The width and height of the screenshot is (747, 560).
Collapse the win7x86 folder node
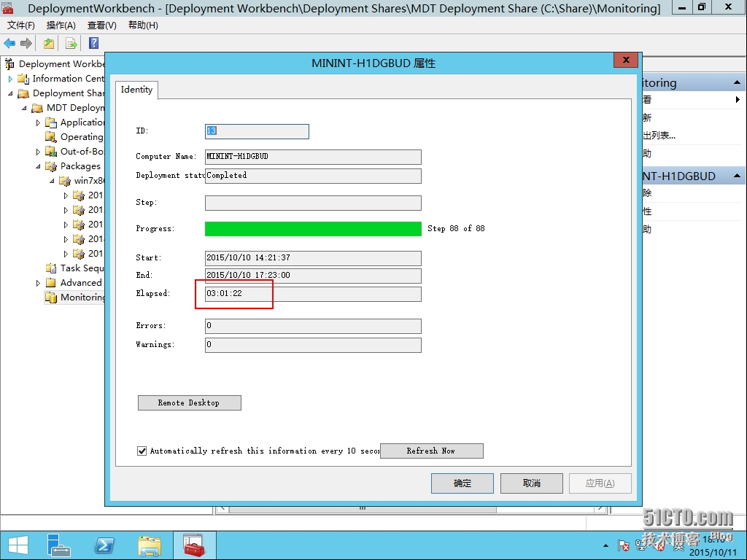52,181
